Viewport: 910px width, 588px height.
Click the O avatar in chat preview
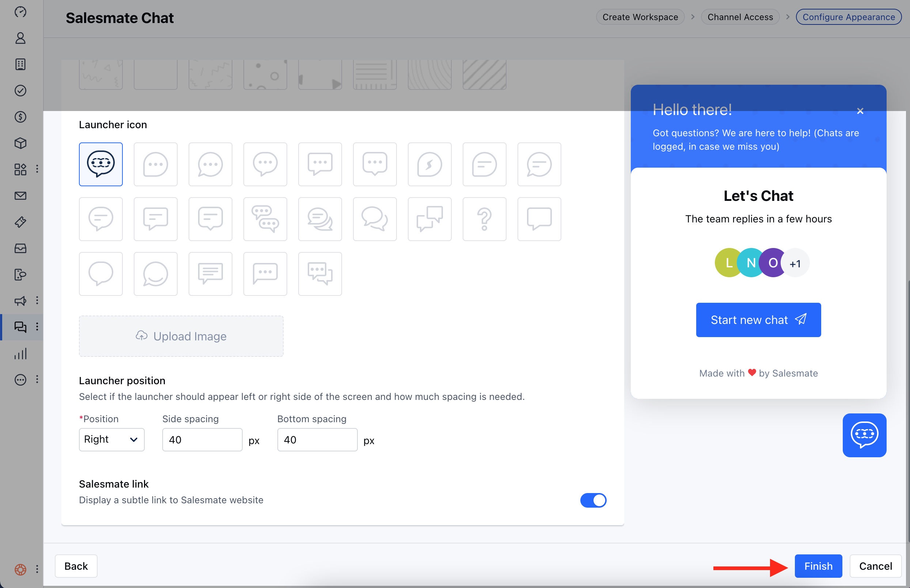click(773, 263)
